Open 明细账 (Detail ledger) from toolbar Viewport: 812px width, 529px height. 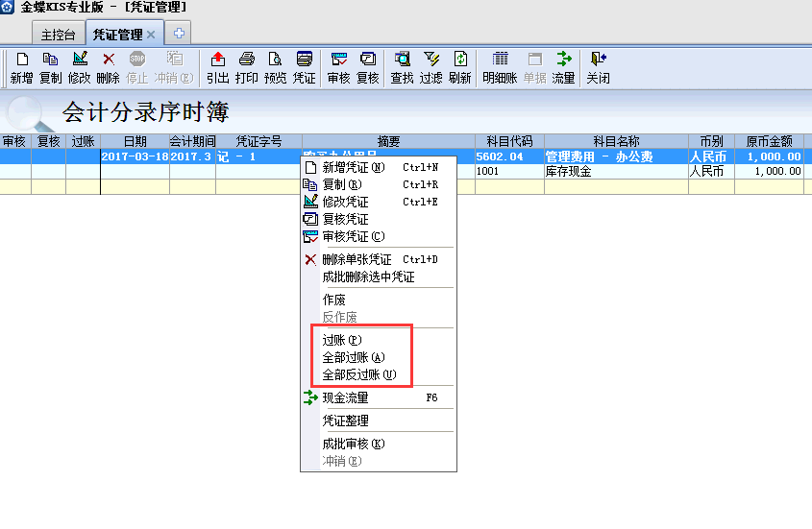click(x=500, y=66)
